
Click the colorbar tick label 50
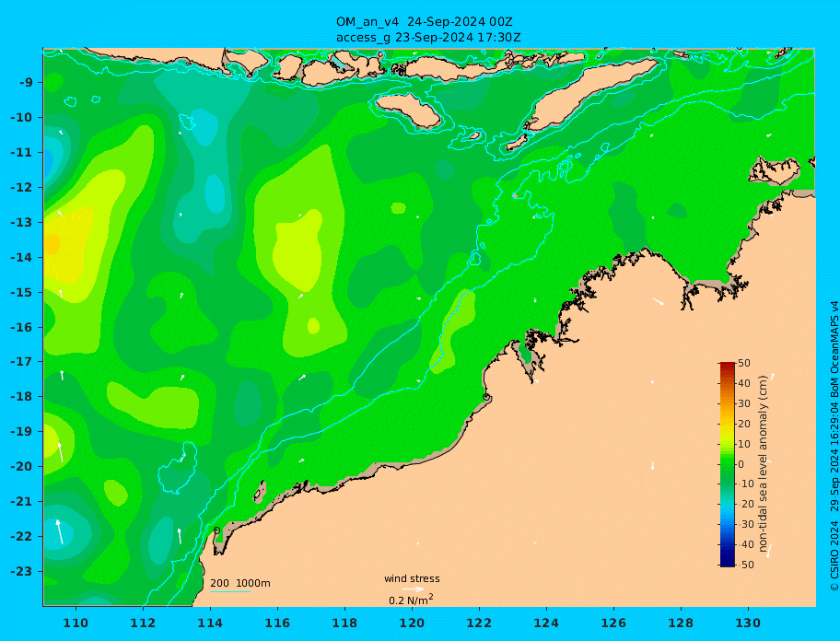pos(744,364)
